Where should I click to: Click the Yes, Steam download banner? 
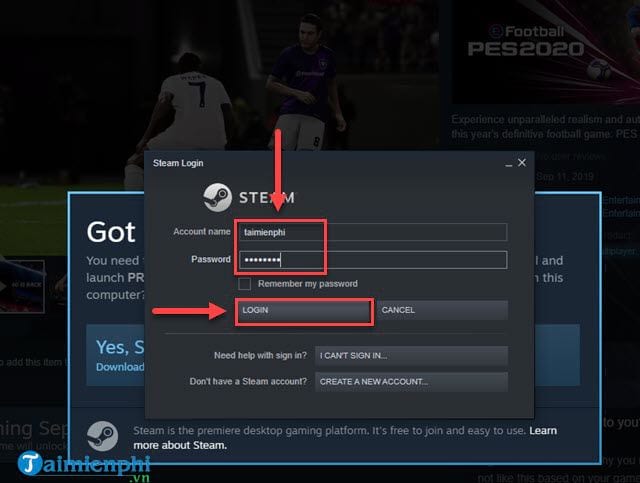click(115, 355)
